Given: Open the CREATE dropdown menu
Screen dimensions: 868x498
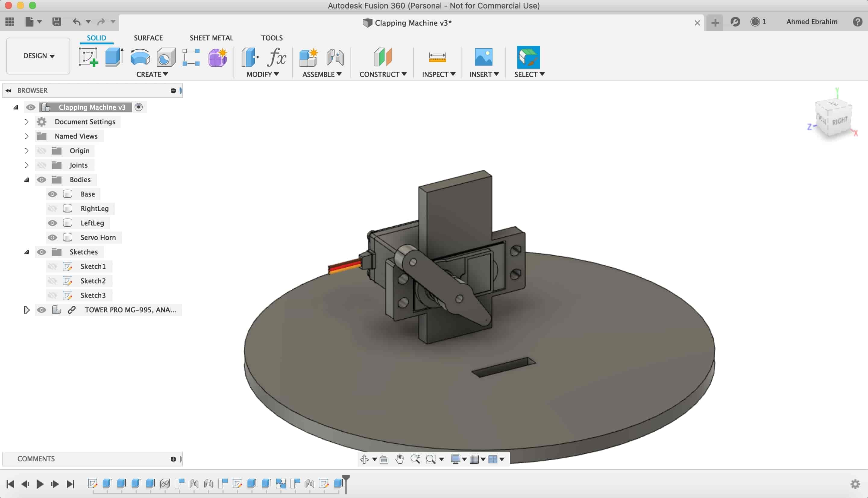Looking at the screenshot, I should (152, 74).
